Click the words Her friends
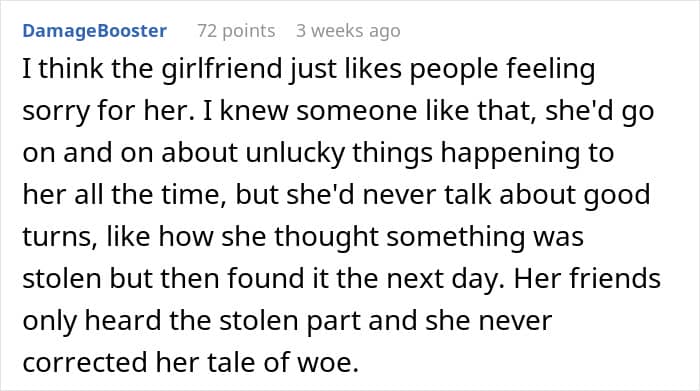Image resolution: width=700 pixels, height=391 pixels. point(588,279)
